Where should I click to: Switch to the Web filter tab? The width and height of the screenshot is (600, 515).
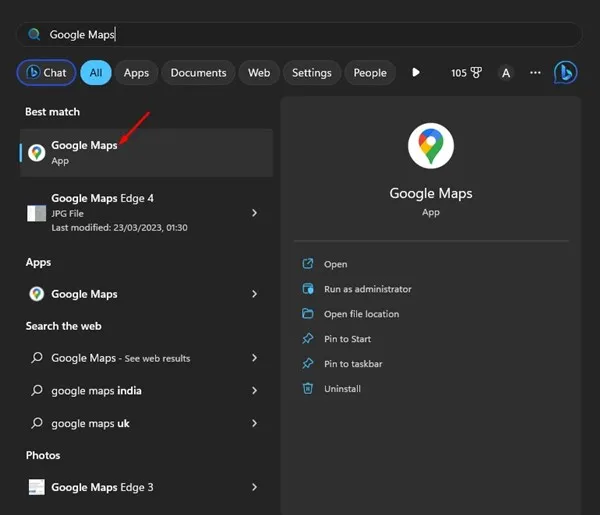pos(259,73)
